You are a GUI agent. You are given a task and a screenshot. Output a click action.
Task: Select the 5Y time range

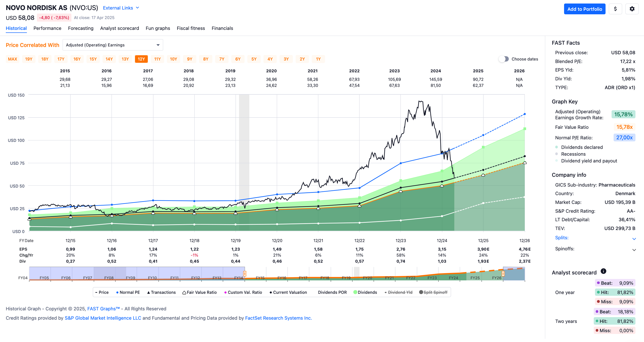click(254, 59)
